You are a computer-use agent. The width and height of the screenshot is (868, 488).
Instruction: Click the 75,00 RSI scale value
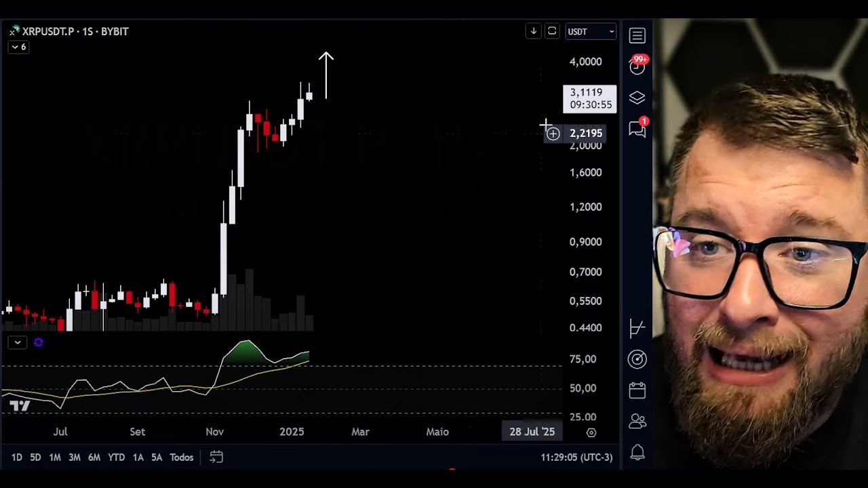coord(583,359)
